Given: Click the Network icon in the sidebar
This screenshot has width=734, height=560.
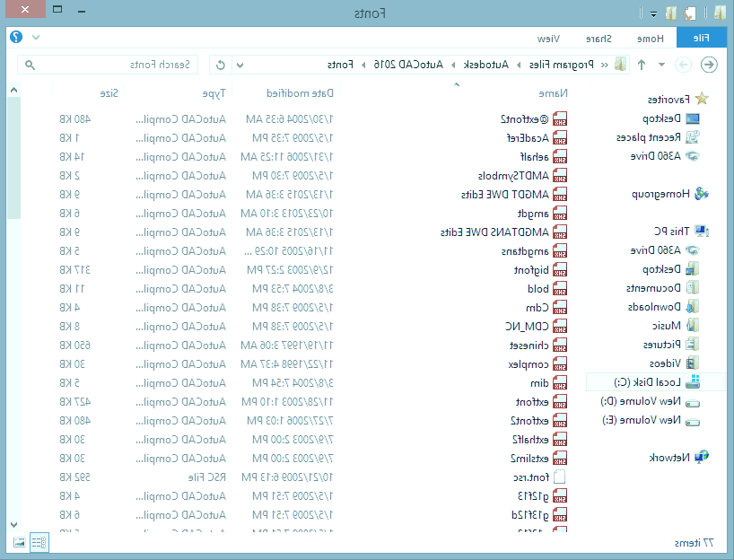Looking at the screenshot, I should point(702,457).
